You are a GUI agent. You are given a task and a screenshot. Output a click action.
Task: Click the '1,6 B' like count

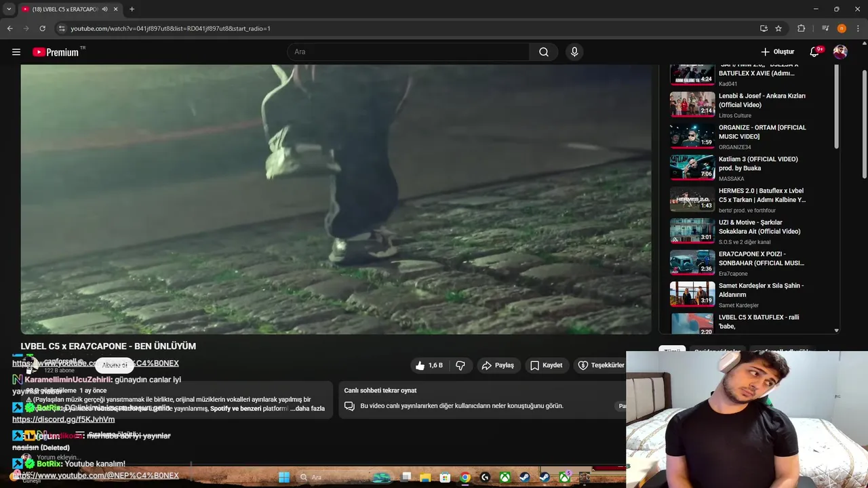435,365
